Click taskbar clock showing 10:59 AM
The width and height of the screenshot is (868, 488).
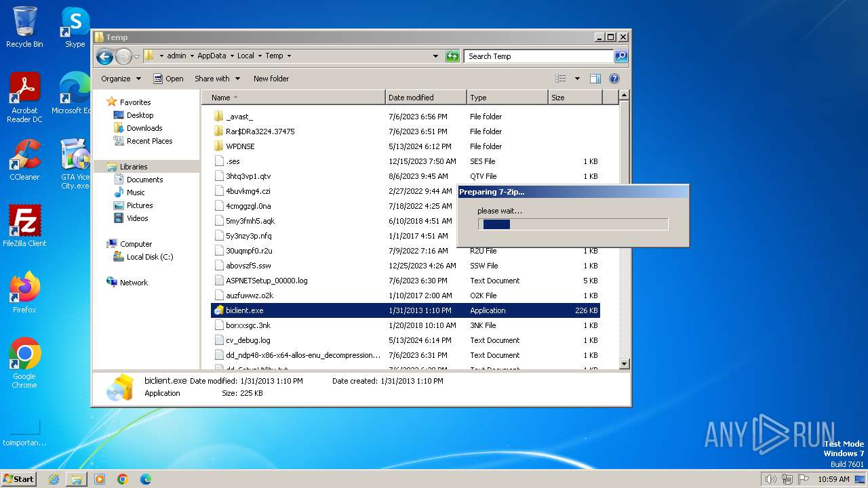833,479
